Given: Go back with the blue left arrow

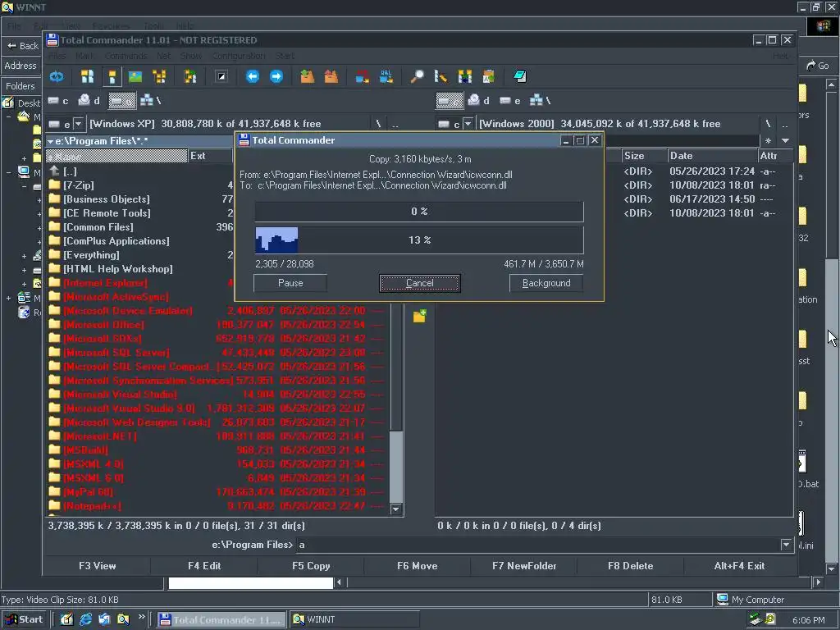Looking at the screenshot, I should click(253, 76).
